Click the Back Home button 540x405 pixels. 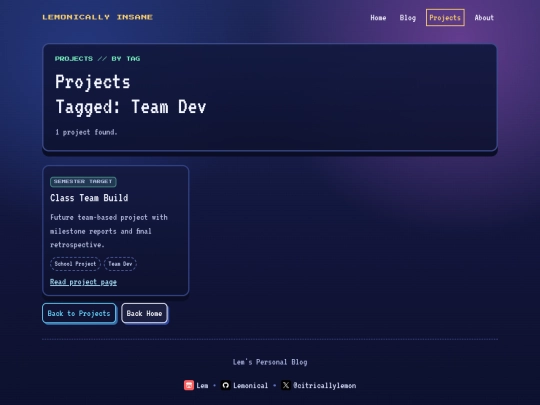[x=144, y=313]
